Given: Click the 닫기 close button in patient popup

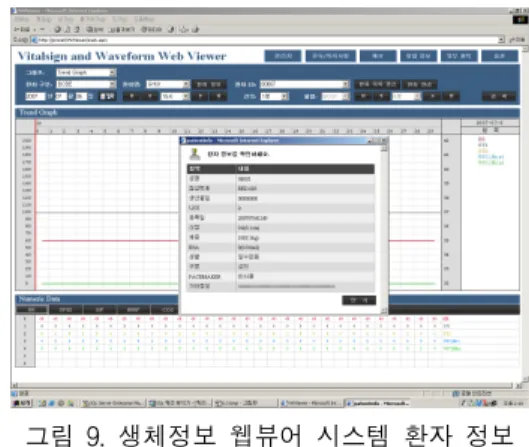Looking at the screenshot, I should tap(359, 300).
